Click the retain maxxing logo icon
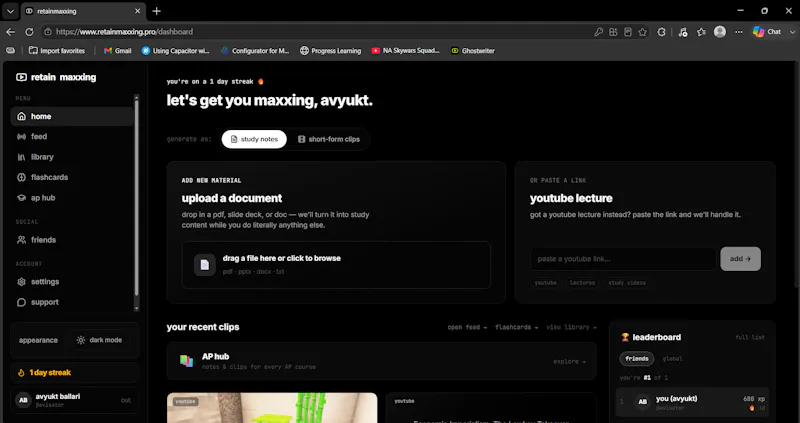The height and width of the screenshot is (423, 800). [x=21, y=78]
